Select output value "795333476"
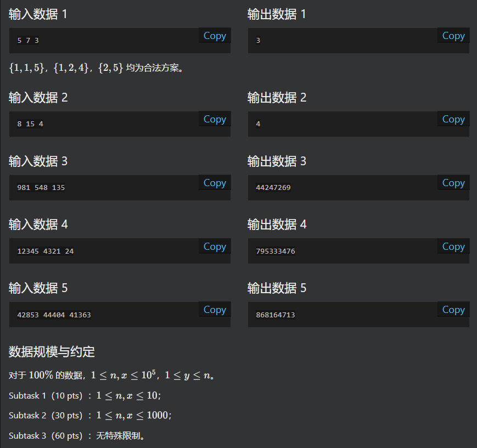The width and height of the screenshot is (477, 448). pyautogui.click(x=276, y=251)
